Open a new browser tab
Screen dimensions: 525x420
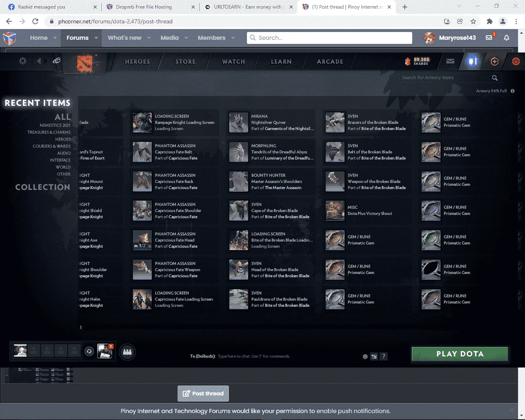(405, 7)
